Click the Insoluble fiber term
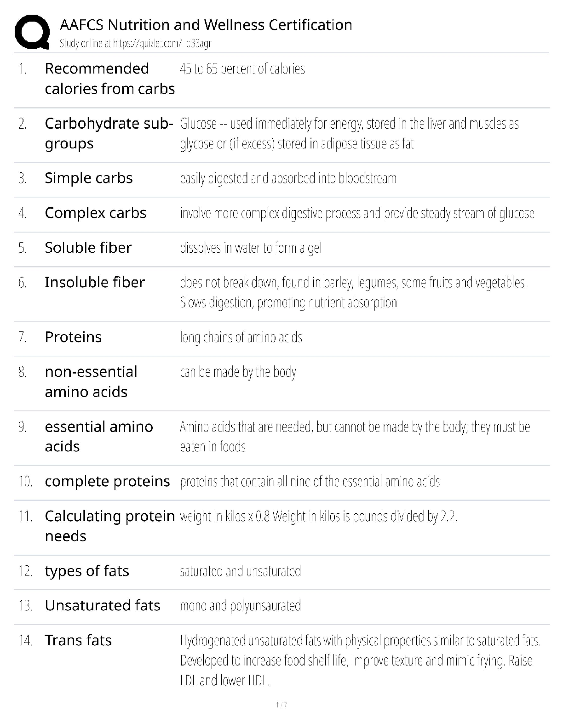Viewport: 563px width, 728px height. 95,282
